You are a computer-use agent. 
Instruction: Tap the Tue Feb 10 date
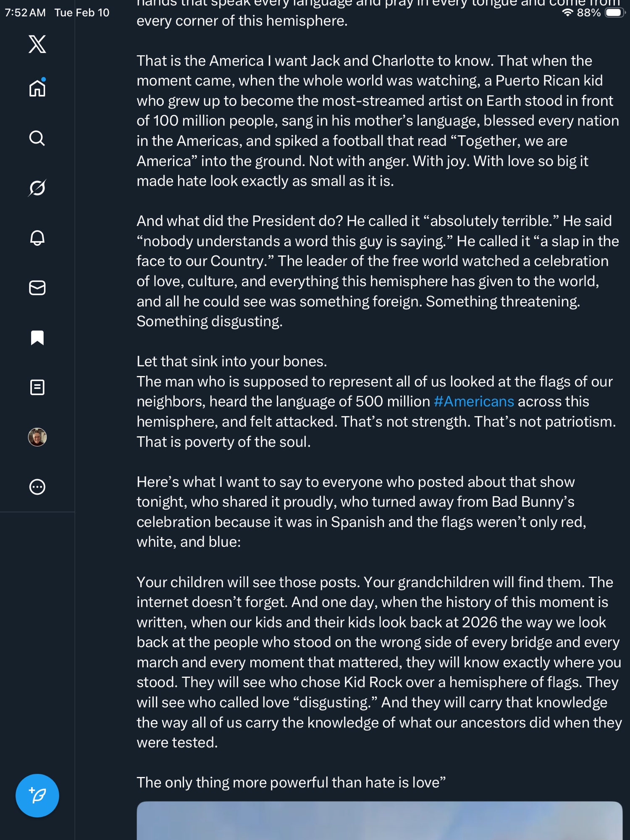click(x=82, y=13)
